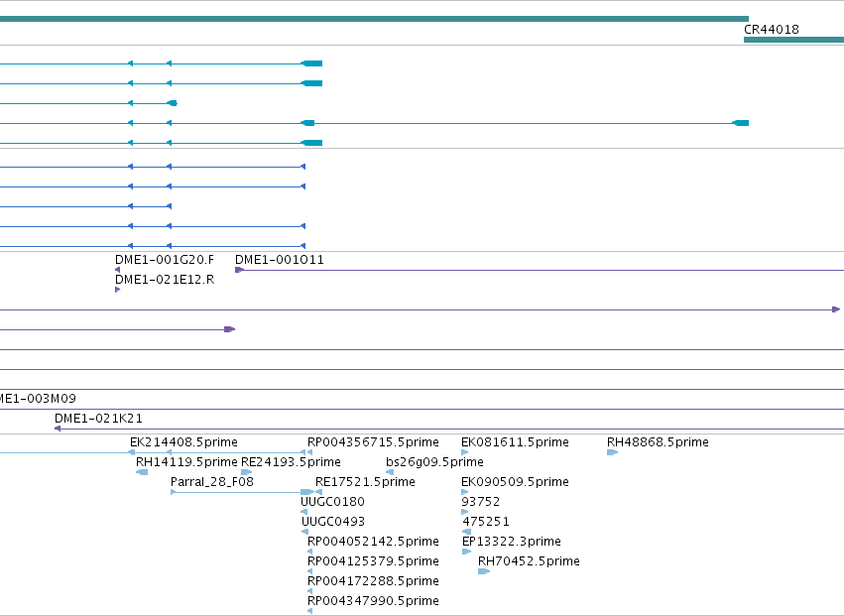Select the EP13322.3prime label
Image resolution: width=844 pixels, height=616 pixels.
(512, 542)
